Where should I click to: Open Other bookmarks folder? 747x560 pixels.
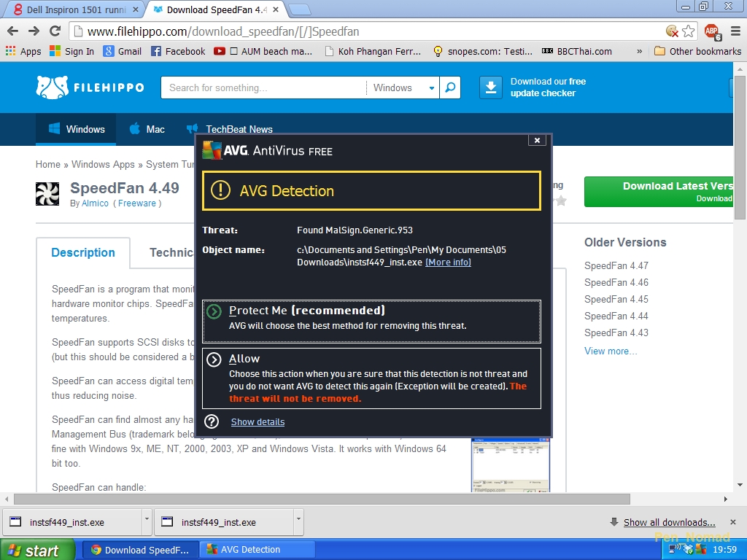coord(698,52)
